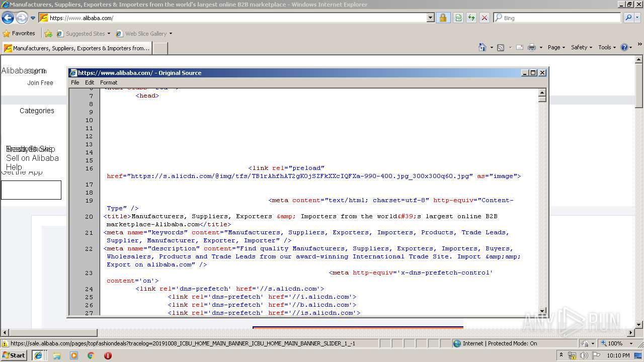Open the Suggested Sites link
The height and width of the screenshot is (362, 644).
pos(83,34)
